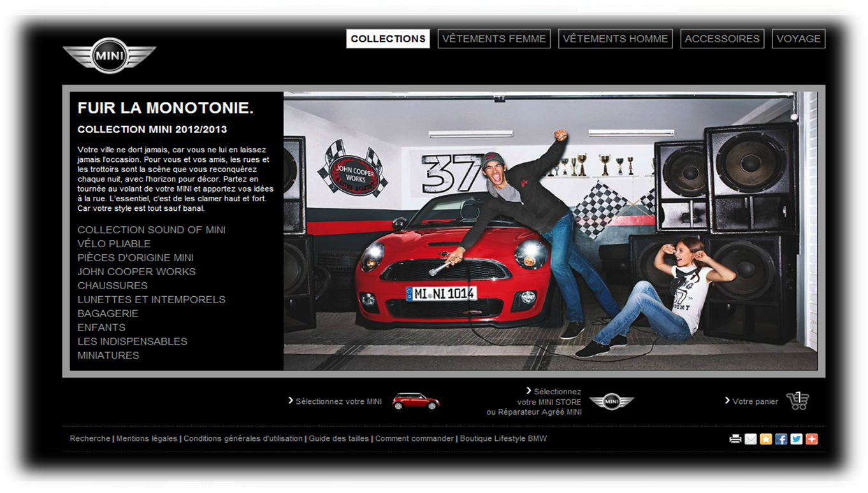Image resolution: width=868 pixels, height=493 pixels.
Task: Click the MINI winged logo
Action: coord(109,56)
